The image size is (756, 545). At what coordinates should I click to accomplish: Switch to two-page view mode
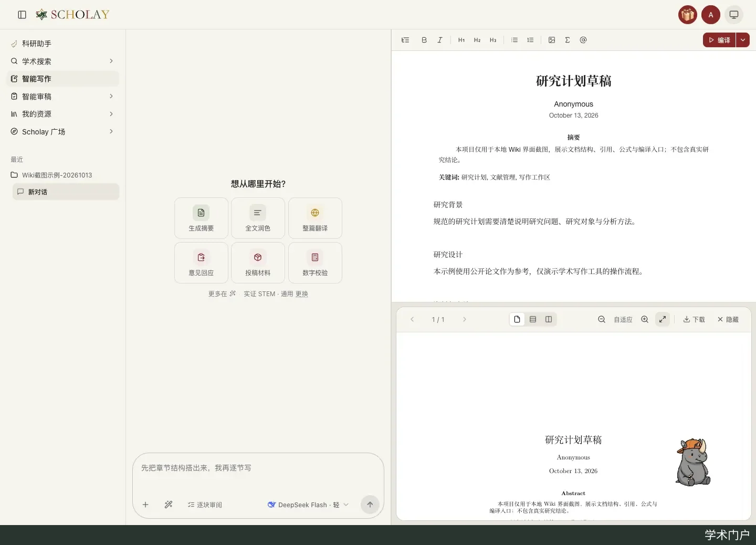pos(549,319)
